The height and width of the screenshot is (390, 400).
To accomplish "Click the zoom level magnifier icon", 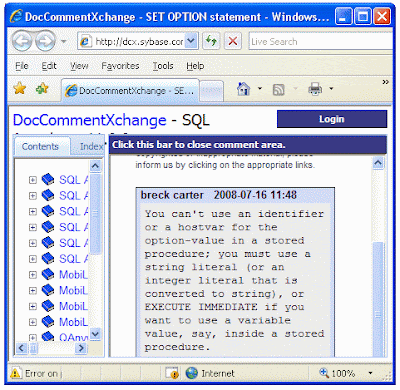I will [x=324, y=373].
